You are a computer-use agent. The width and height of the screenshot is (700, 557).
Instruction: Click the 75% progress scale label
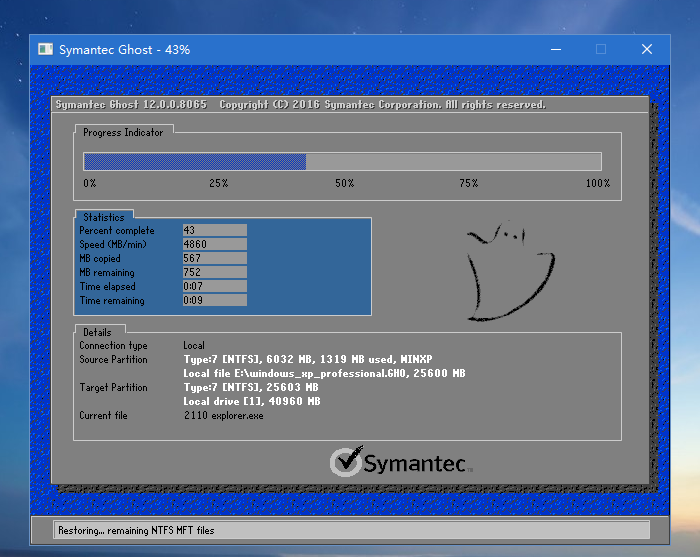coord(469,183)
